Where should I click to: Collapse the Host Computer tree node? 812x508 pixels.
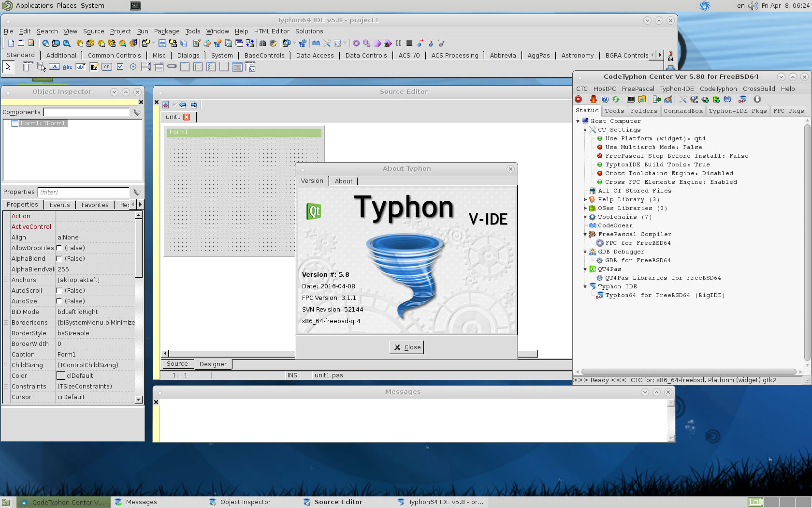[578, 121]
